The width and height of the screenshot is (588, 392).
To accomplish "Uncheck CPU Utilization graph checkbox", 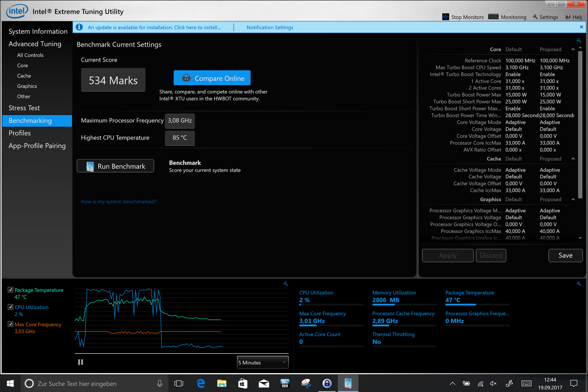I will pos(10,307).
